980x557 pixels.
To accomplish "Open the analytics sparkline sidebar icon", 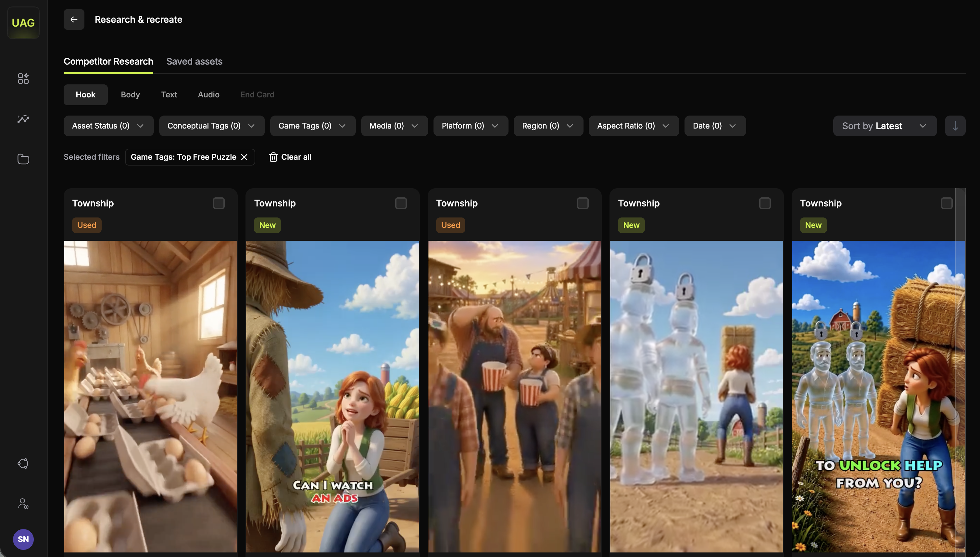I will pos(23,118).
